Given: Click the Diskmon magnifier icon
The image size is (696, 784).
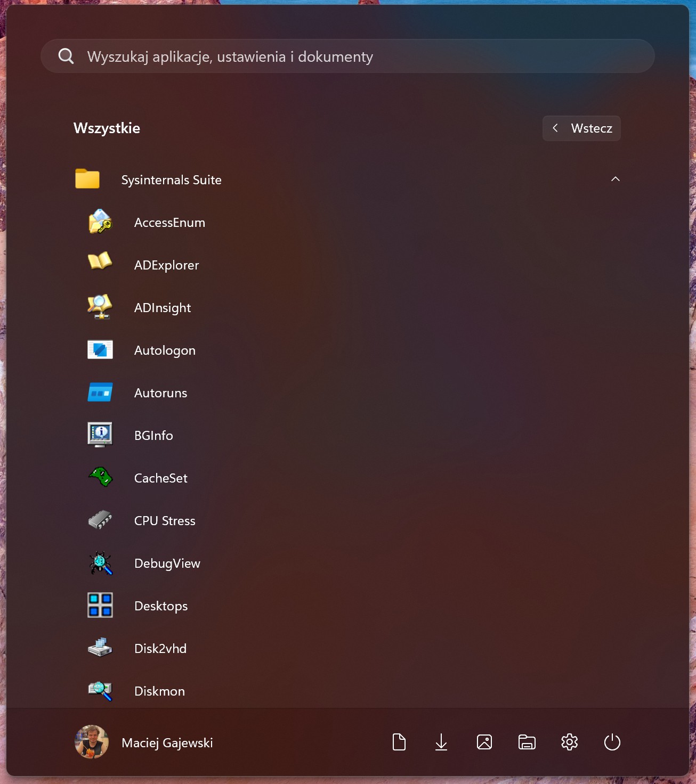Looking at the screenshot, I should coord(100,691).
